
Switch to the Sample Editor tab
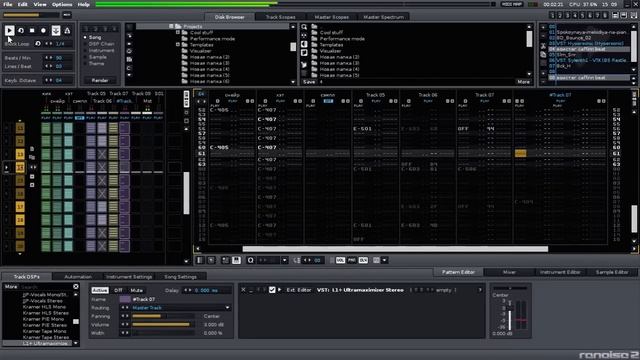(x=611, y=272)
